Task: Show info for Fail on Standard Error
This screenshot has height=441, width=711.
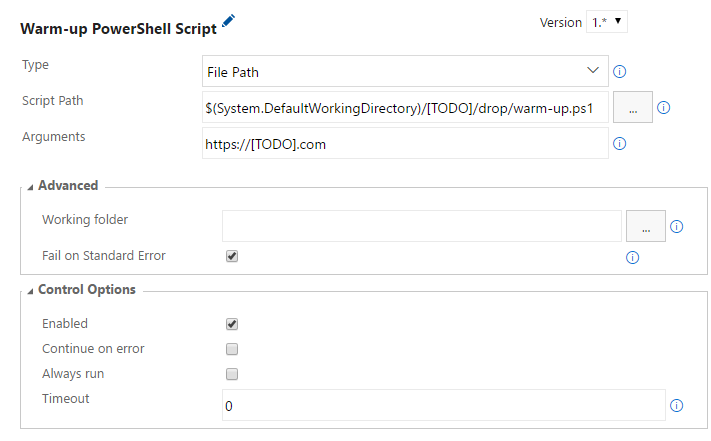Action: 632,257
